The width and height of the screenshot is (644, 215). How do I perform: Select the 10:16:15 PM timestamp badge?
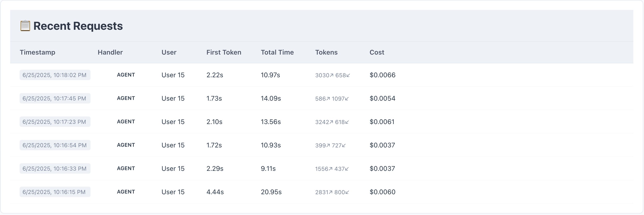coord(55,192)
